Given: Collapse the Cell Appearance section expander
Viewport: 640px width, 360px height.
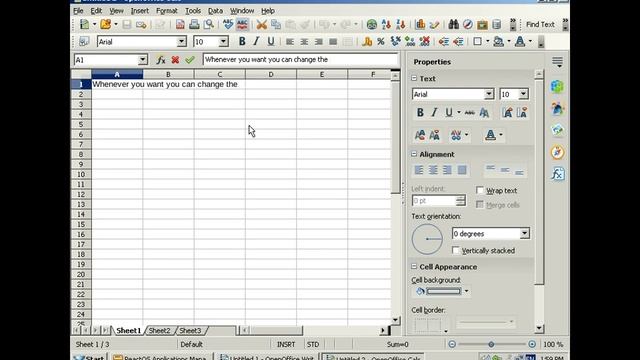Looking at the screenshot, I should point(414,267).
